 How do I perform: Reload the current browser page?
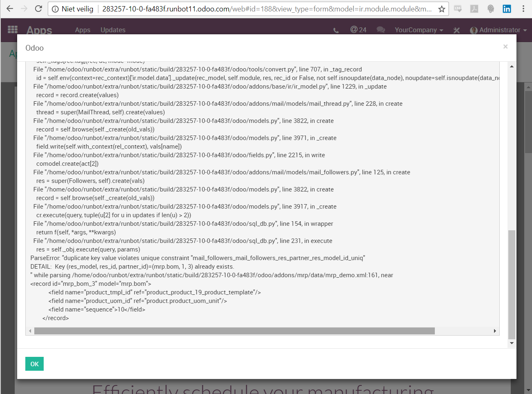pyautogui.click(x=38, y=9)
